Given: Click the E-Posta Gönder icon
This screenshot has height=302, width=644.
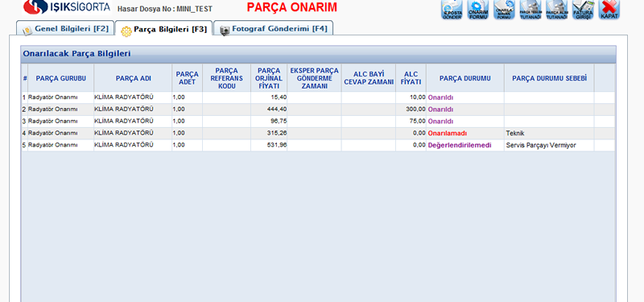Looking at the screenshot, I should pyautogui.click(x=452, y=10).
